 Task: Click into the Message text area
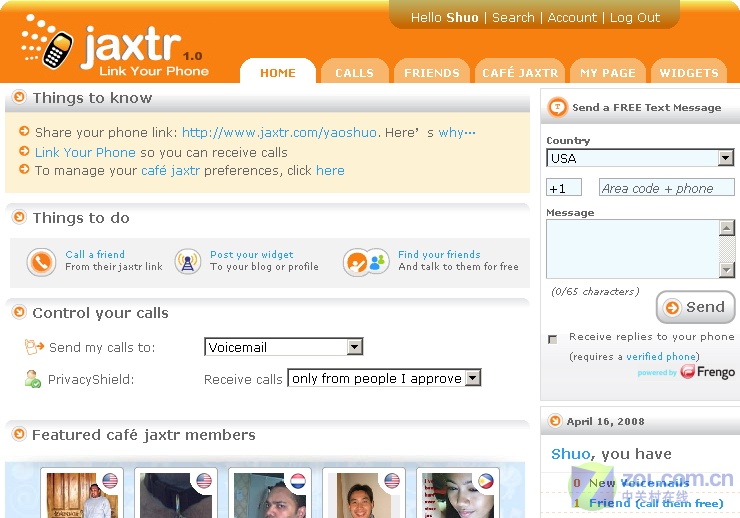click(633, 249)
